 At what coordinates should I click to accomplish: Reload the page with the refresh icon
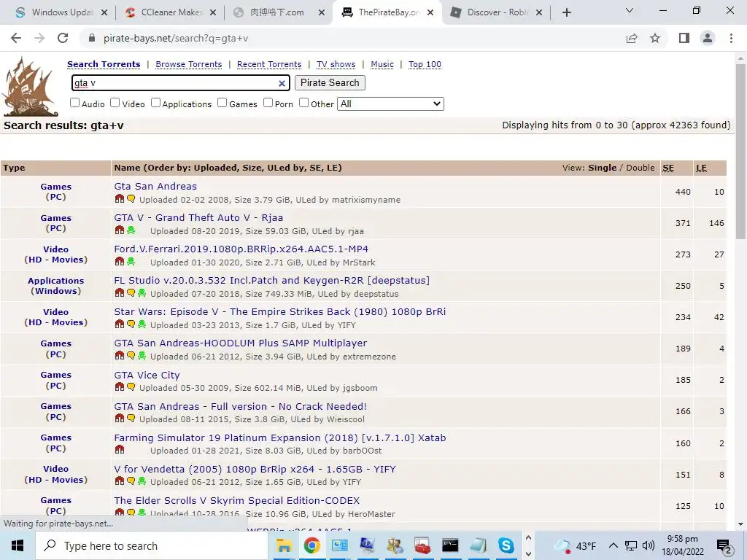(63, 38)
